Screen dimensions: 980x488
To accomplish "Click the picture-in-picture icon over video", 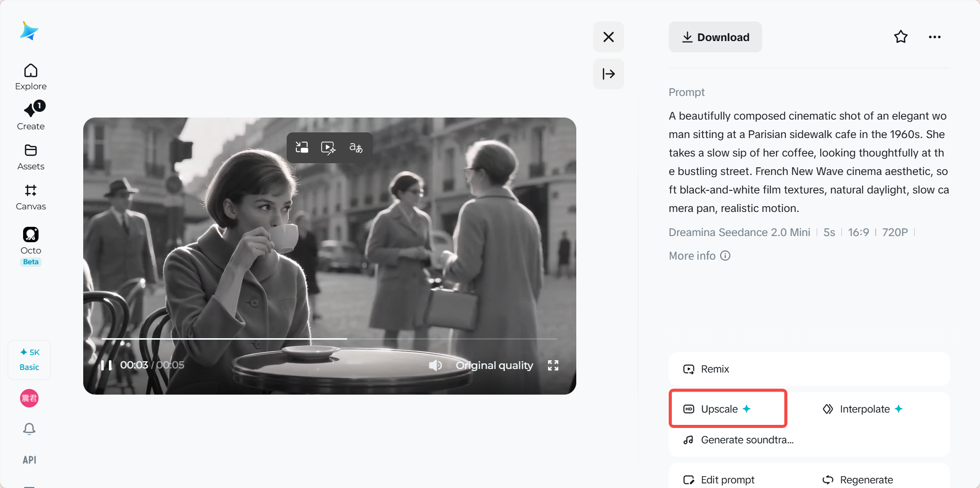I will click(302, 148).
